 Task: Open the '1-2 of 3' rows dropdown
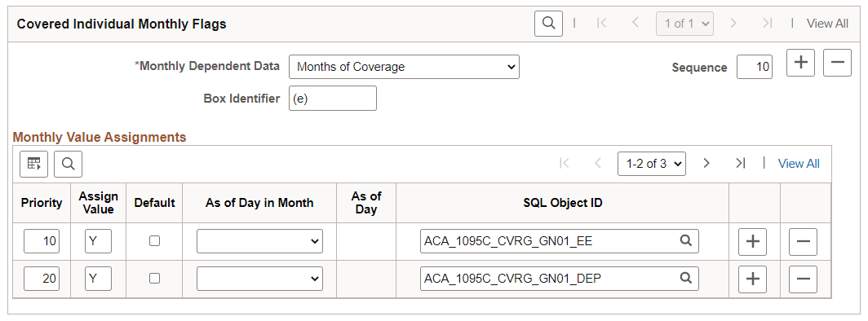coord(652,164)
